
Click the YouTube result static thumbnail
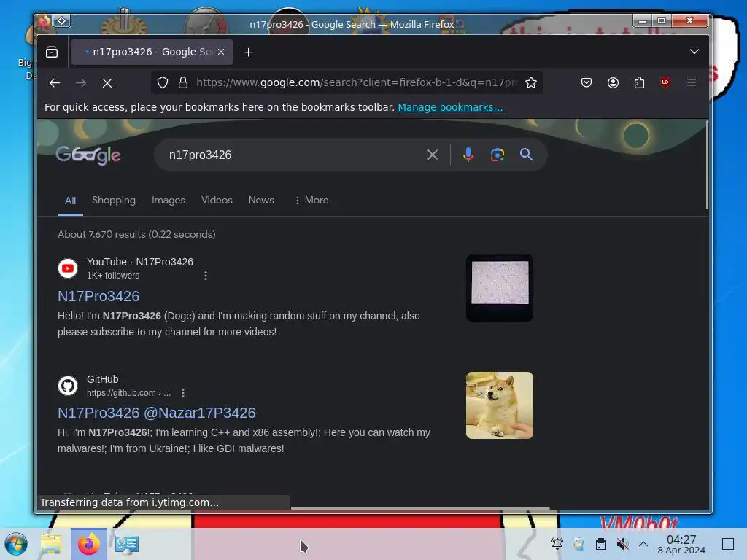point(499,288)
